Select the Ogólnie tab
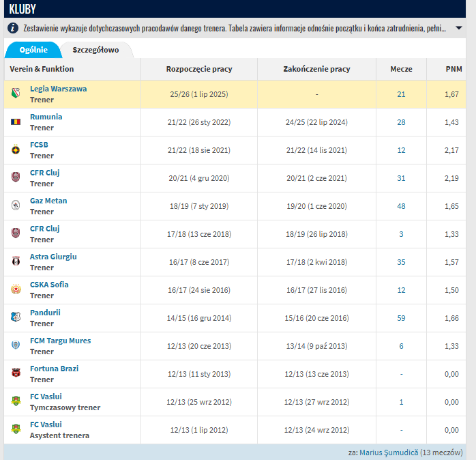The width and height of the screenshot is (476, 460). pyautogui.click(x=33, y=50)
